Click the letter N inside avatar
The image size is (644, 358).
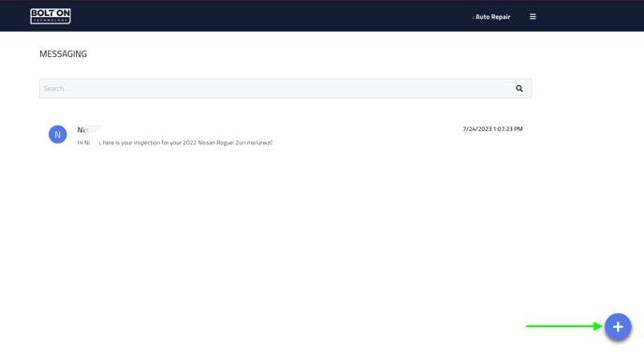57,134
